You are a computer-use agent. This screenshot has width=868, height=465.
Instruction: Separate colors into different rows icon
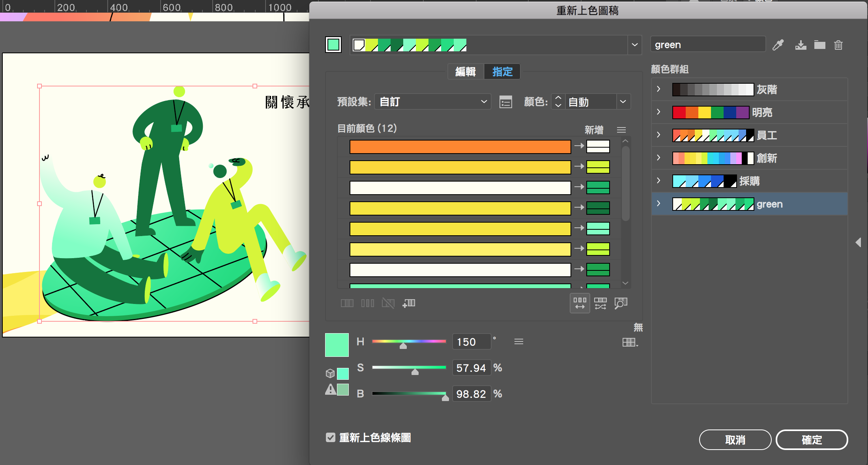pos(368,303)
